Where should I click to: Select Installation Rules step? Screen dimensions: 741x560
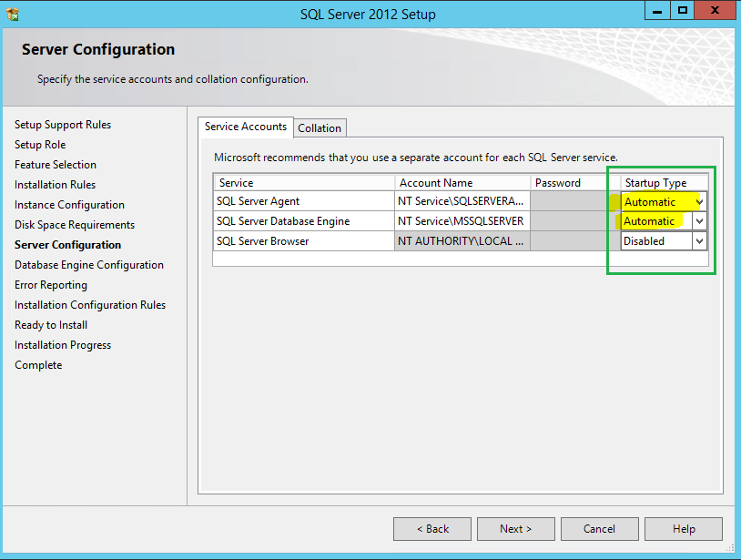point(55,185)
